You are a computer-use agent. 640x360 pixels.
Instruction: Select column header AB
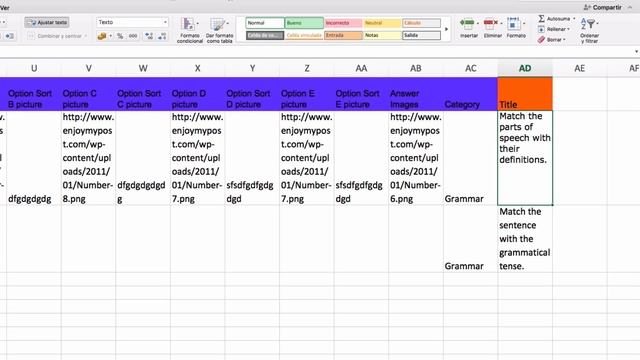(416, 69)
